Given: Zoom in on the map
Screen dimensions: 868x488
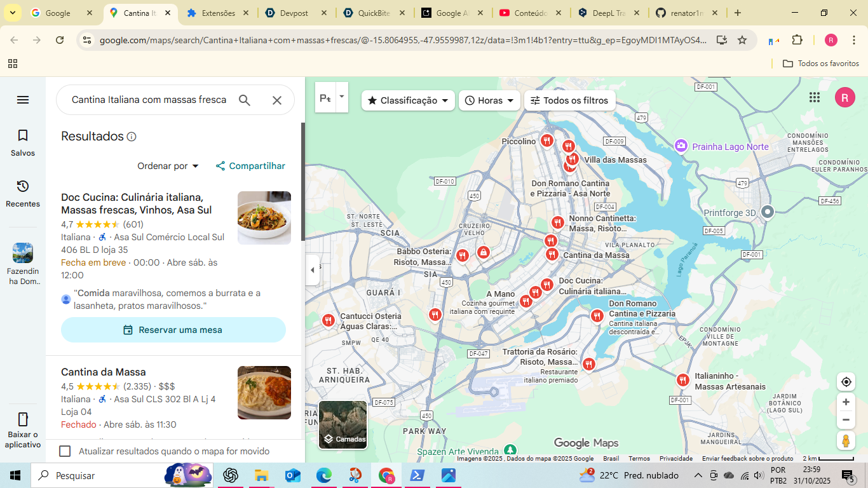Looking at the screenshot, I should (846, 402).
